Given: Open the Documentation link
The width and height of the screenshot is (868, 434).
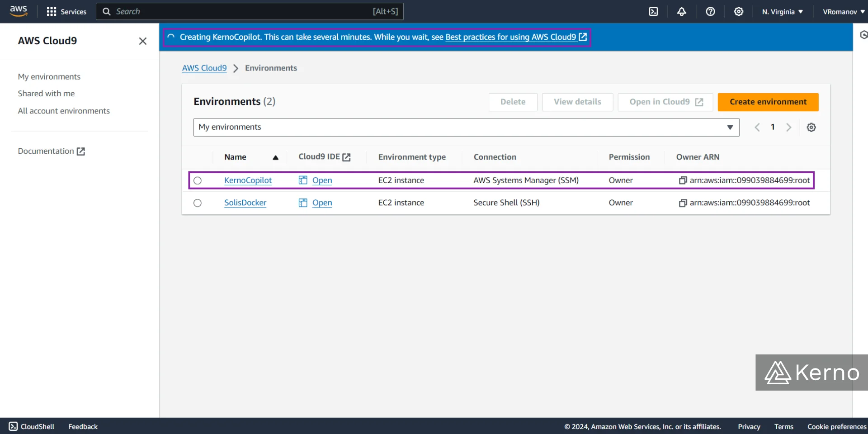Looking at the screenshot, I should 52,151.
